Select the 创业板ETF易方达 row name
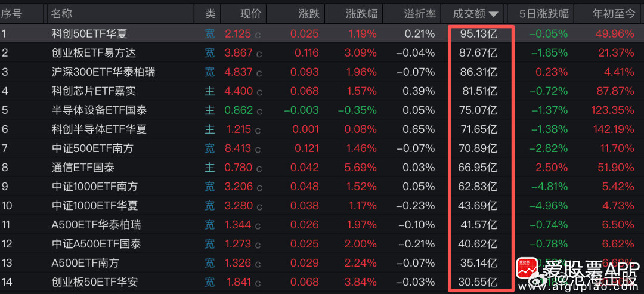The image size is (644, 294). [94, 52]
